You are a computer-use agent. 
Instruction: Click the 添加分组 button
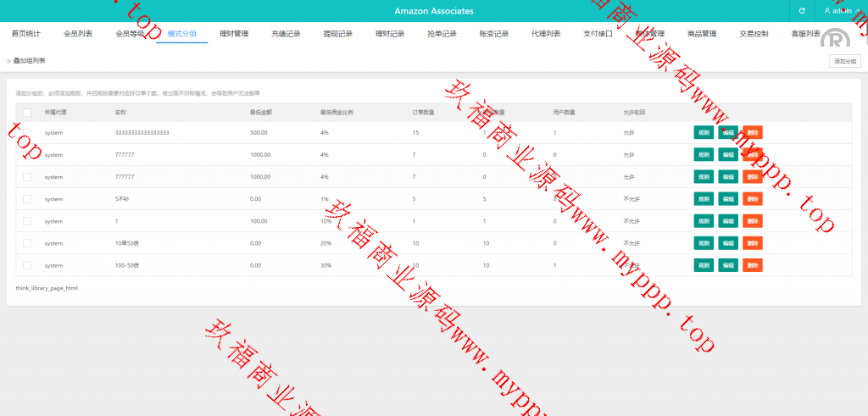coord(845,61)
